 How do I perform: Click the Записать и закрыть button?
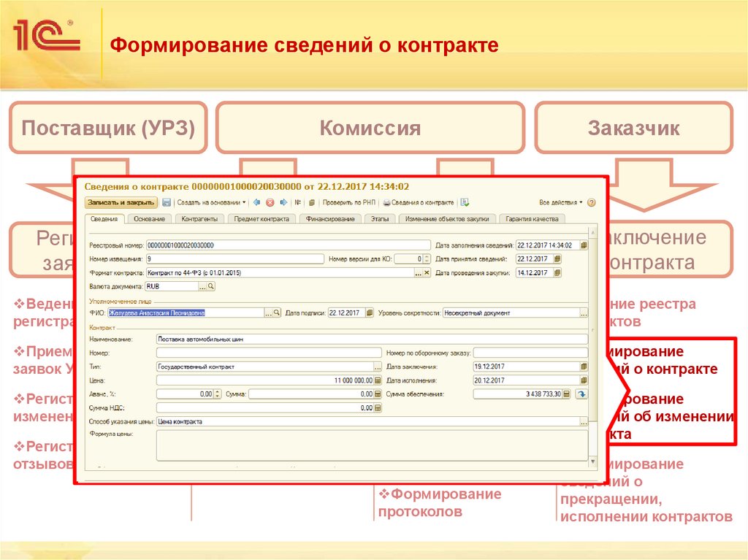121,202
